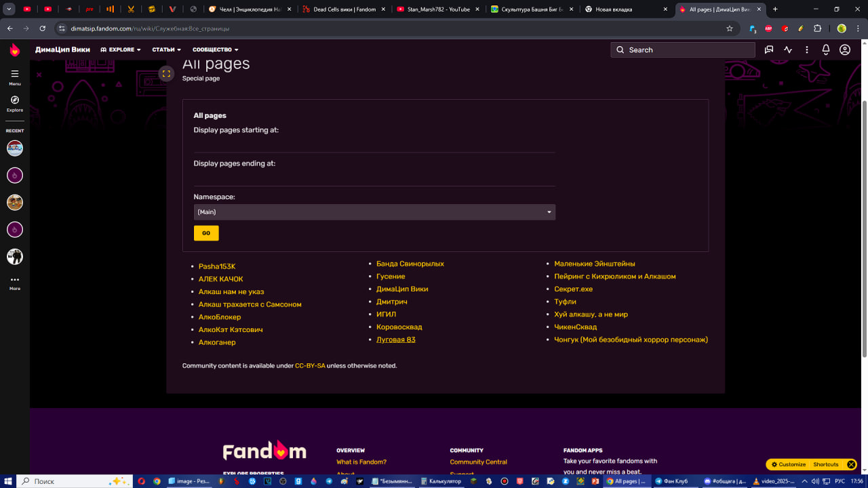Open the notifications bell icon
Screen dimensions: 868x488
pyautogui.click(x=826, y=49)
